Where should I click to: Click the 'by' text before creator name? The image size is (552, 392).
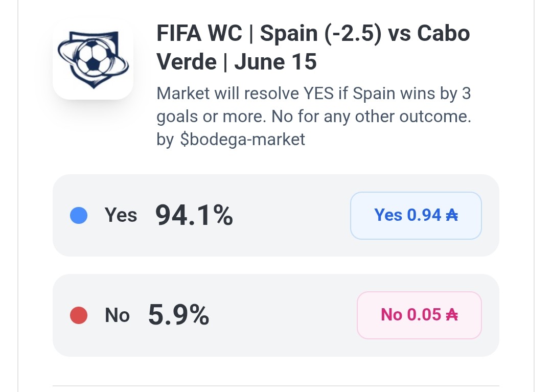(x=165, y=140)
